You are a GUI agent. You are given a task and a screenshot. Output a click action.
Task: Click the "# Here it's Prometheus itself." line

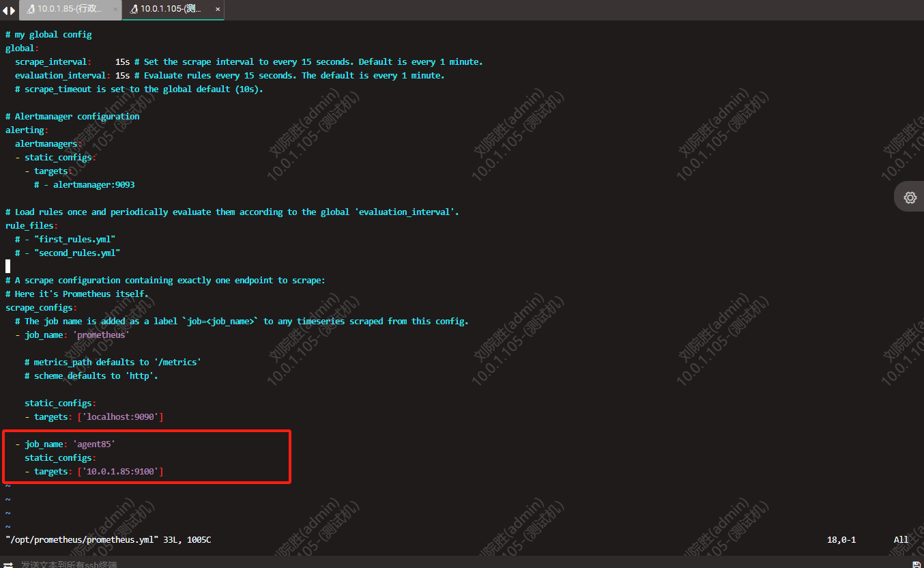click(77, 294)
